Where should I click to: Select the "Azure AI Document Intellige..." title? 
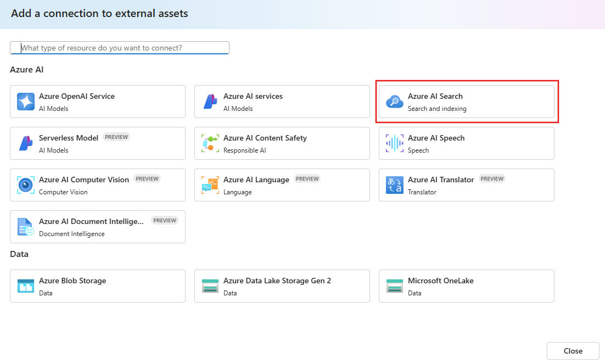(92, 221)
